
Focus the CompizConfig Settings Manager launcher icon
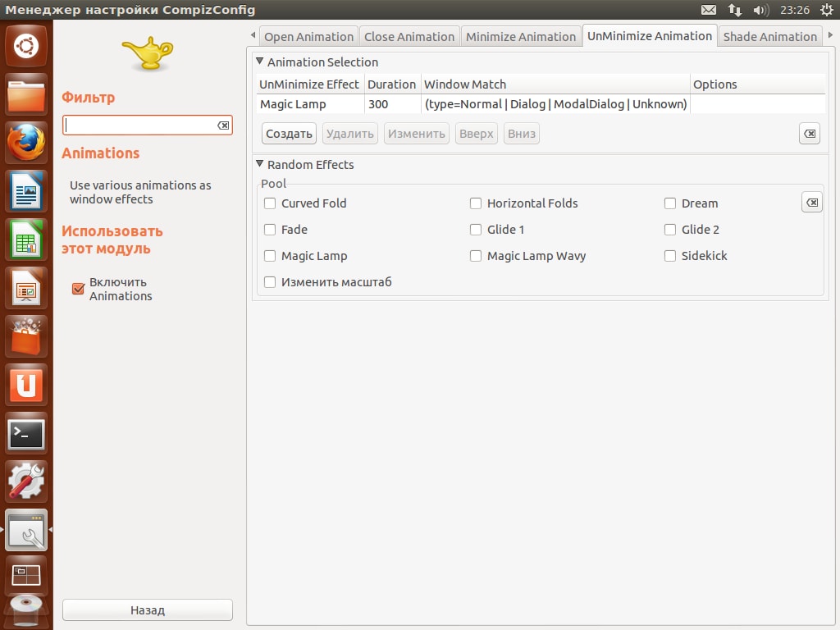pos(25,530)
